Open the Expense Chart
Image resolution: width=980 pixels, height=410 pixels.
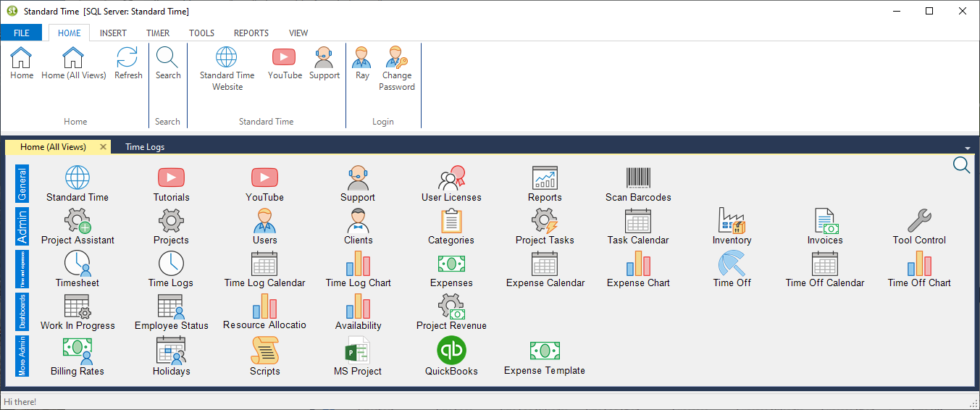pyautogui.click(x=638, y=269)
